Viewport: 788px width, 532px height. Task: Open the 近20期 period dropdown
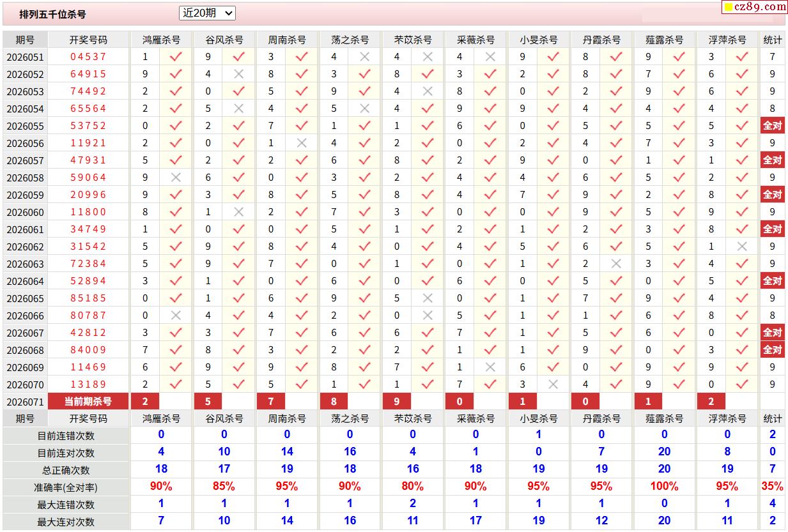[x=208, y=13]
